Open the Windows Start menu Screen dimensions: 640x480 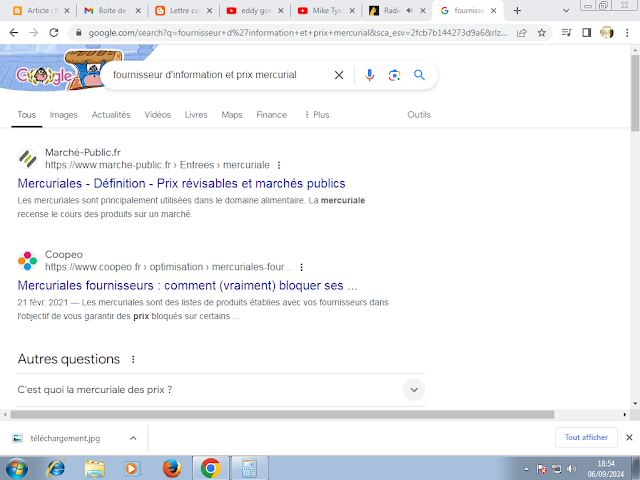tap(17, 468)
